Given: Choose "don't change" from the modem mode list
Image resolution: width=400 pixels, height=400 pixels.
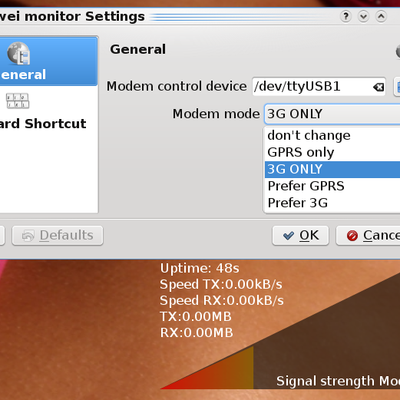Looking at the screenshot, I should point(333,135).
